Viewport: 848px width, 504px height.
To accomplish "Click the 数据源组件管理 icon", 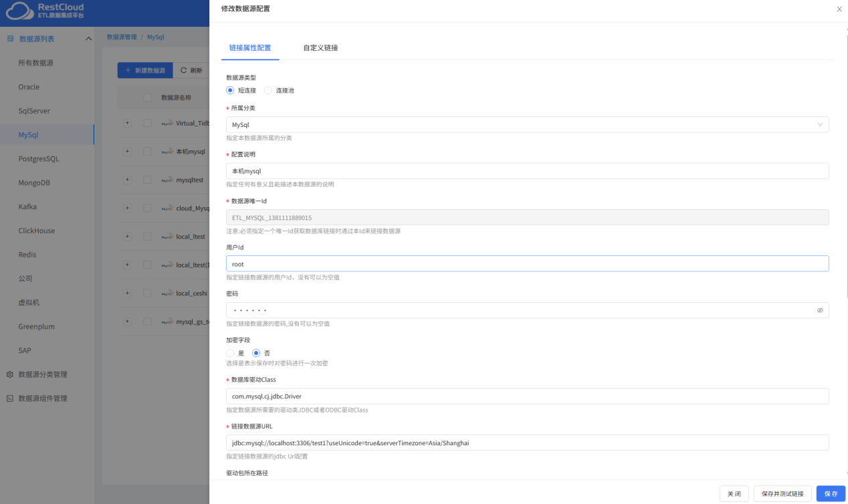I will (x=10, y=398).
